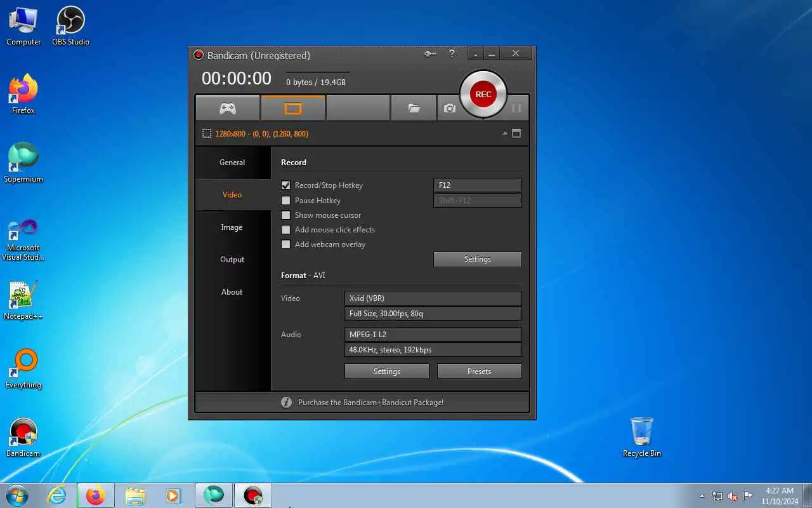
Task: Click the network tray icon
Action: point(717,496)
